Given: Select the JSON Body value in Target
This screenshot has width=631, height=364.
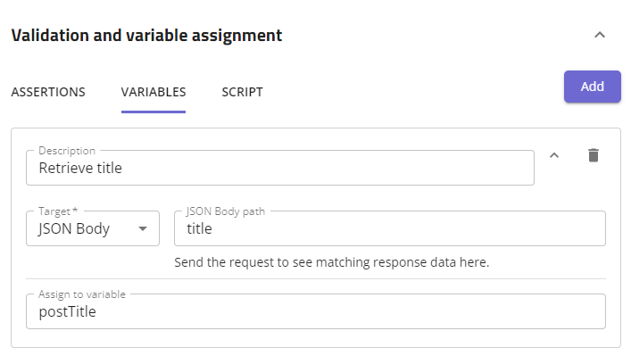Looking at the screenshot, I should [x=75, y=229].
